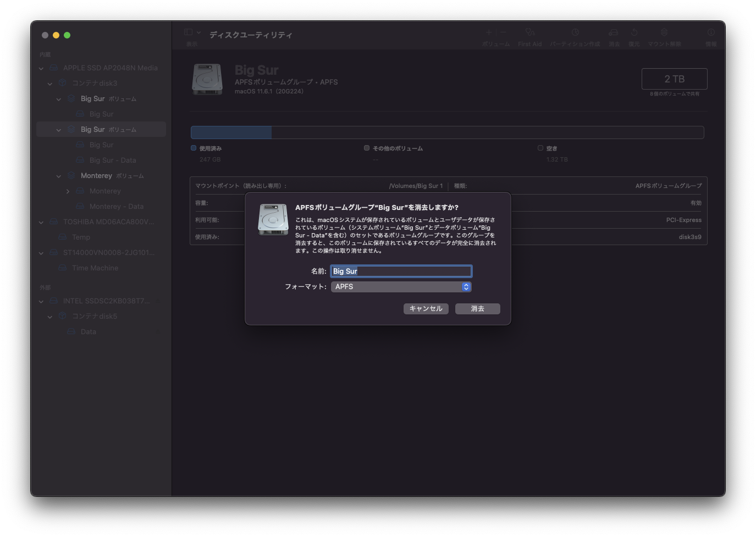
Task: Click the 1.32 TB free value
Action: pos(557,159)
